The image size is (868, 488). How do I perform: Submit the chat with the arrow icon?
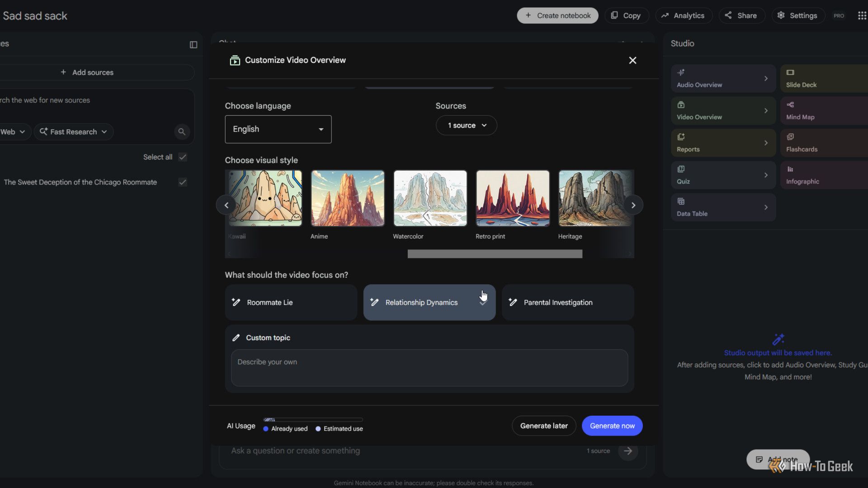pyautogui.click(x=628, y=450)
